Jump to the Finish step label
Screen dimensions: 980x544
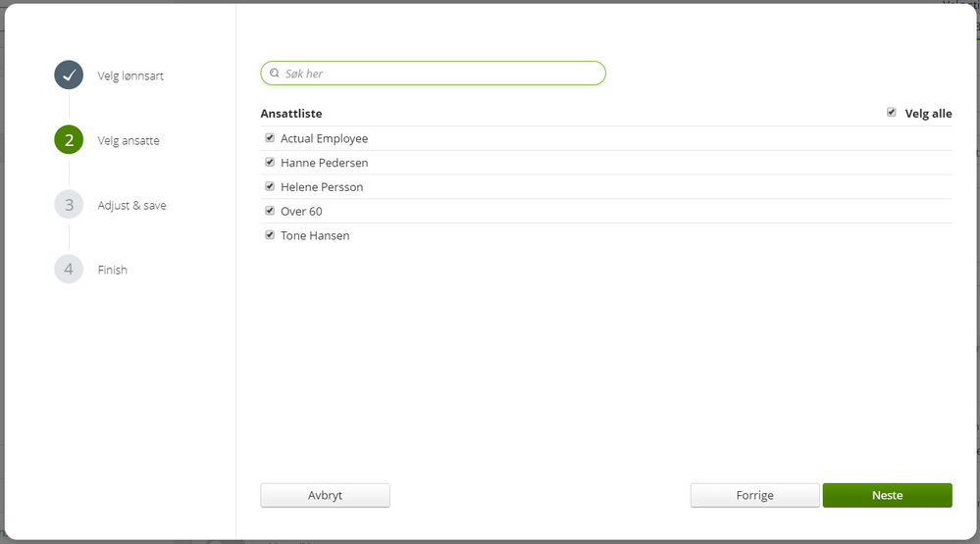point(113,270)
